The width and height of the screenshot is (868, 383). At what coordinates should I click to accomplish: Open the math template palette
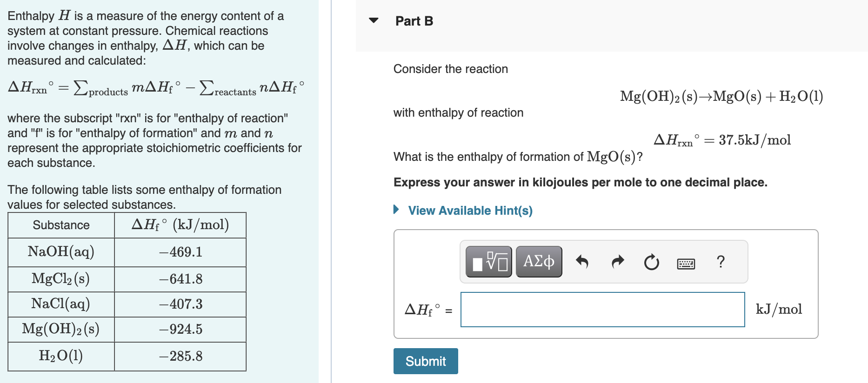click(x=488, y=262)
